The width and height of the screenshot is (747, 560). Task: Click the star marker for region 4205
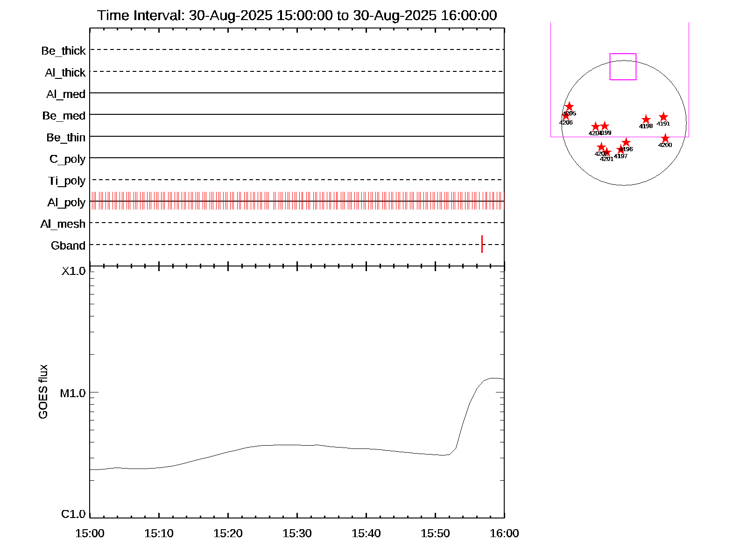569,107
